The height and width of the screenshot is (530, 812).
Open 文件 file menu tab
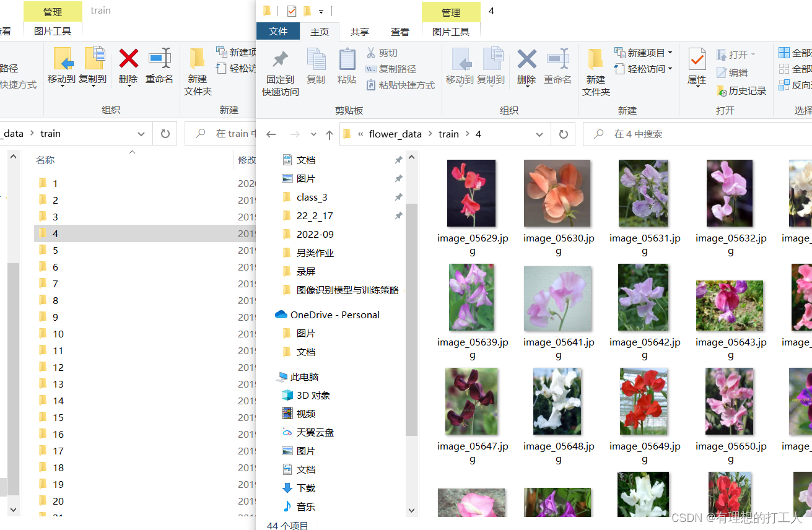[278, 32]
